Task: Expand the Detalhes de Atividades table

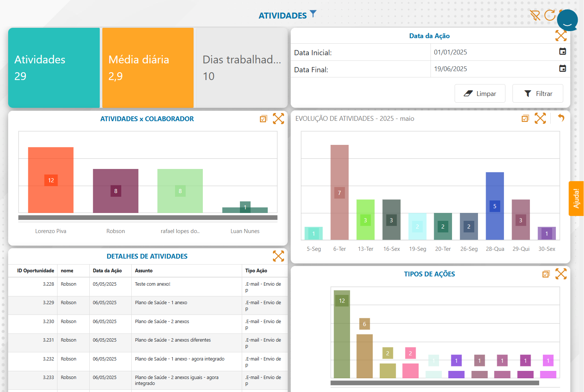Action: 278,256
